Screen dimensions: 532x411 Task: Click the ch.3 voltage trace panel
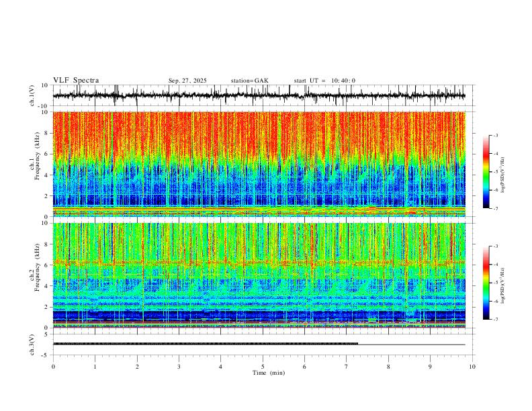pyautogui.click(x=263, y=345)
